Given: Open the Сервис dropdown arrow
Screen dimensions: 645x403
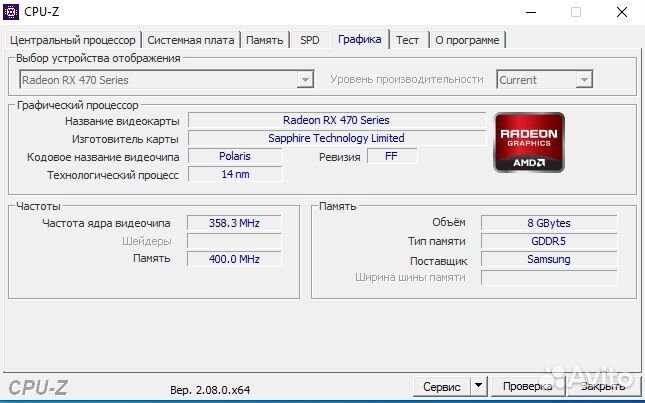Looking at the screenshot, I should click(478, 386).
